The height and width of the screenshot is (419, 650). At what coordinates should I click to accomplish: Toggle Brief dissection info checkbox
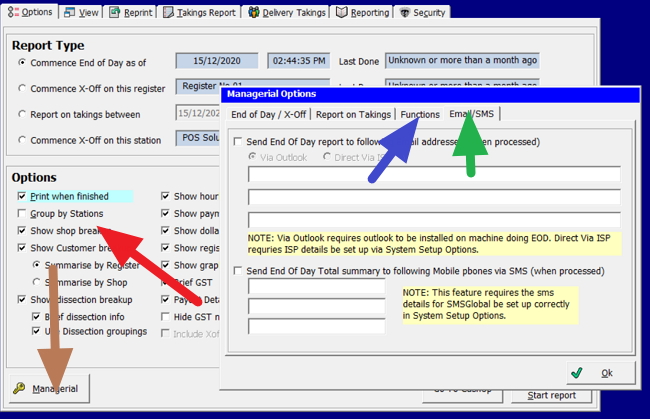point(36,317)
